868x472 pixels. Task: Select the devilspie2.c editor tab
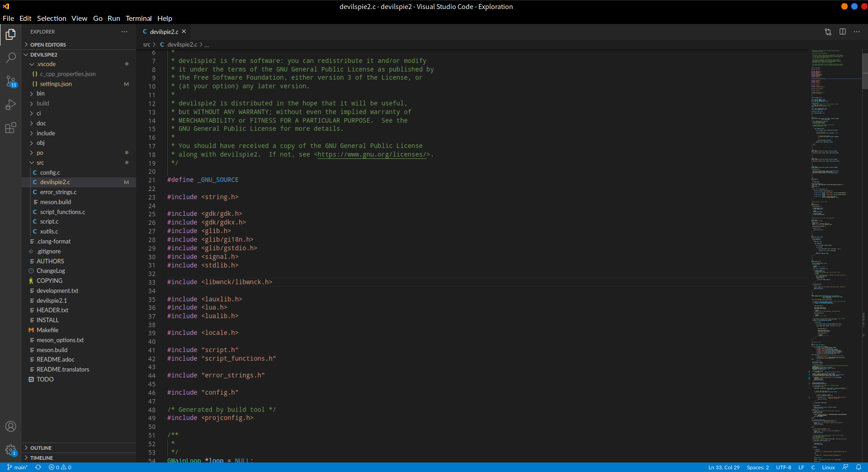pos(164,32)
